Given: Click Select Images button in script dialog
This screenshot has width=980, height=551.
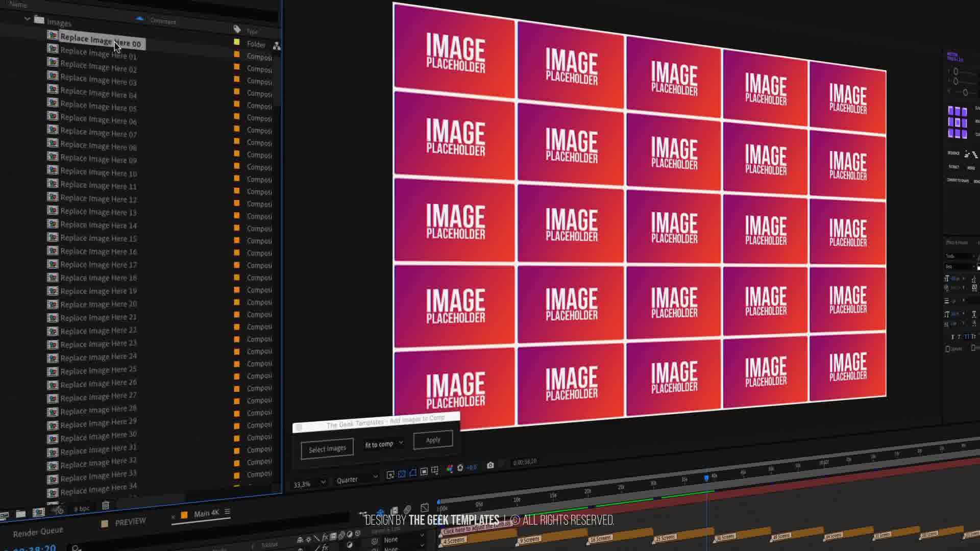Looking at the screenshot, I should tap(327, 448).
